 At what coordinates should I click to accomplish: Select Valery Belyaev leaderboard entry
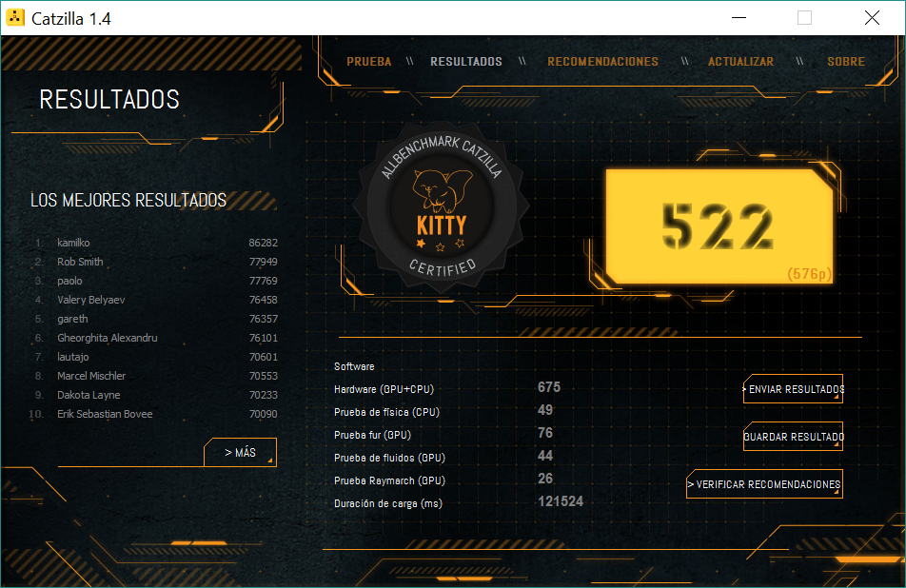(x=90, y=300)
